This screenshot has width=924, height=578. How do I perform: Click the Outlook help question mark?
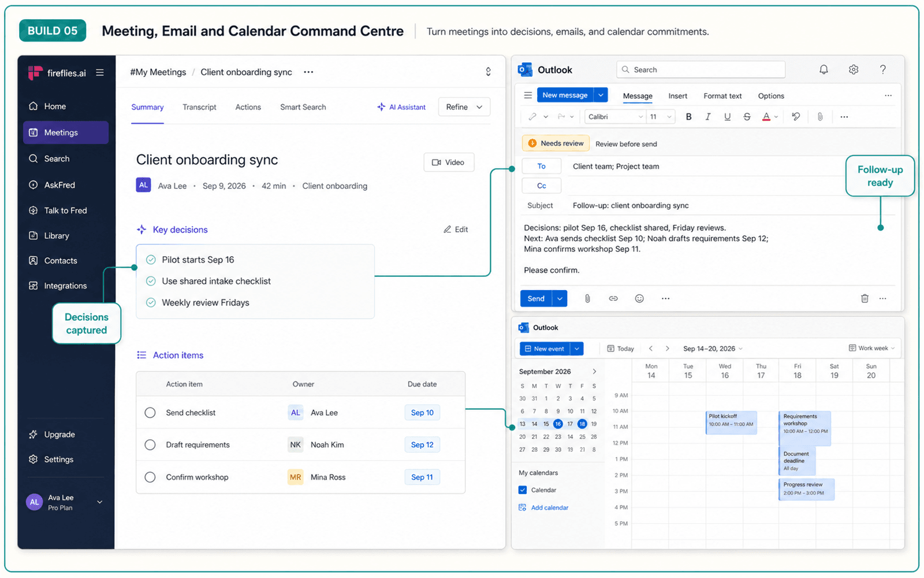pos(882,69)
